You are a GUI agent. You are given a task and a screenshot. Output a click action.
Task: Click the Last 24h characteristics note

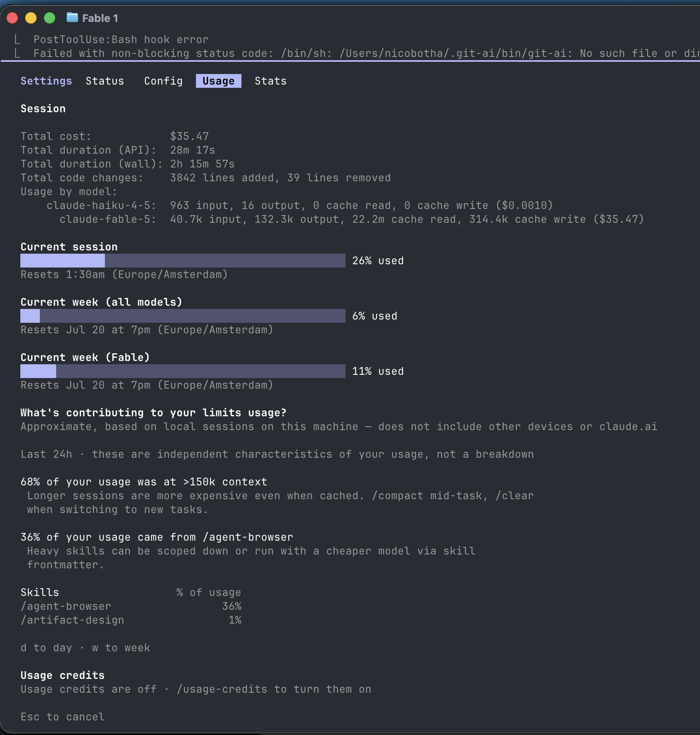277,454
